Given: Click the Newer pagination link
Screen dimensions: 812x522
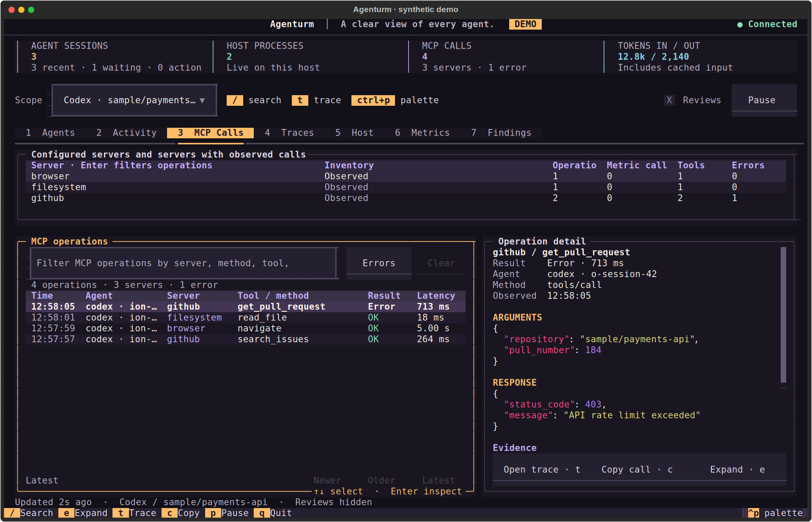Looking at the screenshot, I should click(x=327, y=481).
